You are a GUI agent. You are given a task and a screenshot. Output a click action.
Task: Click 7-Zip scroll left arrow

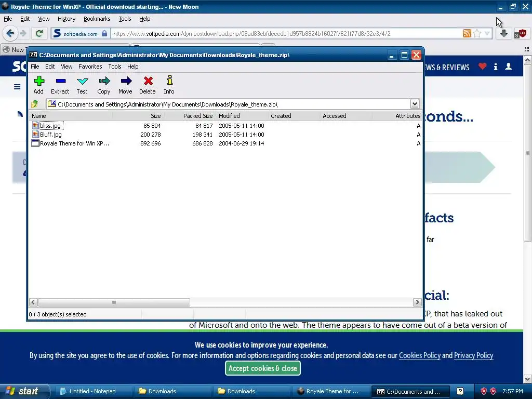pyautogui.click(x=33, y=302)
